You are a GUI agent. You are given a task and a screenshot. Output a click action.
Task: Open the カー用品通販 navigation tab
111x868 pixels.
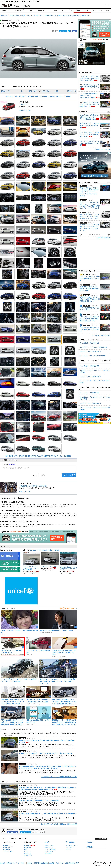[x=54, y=10]
